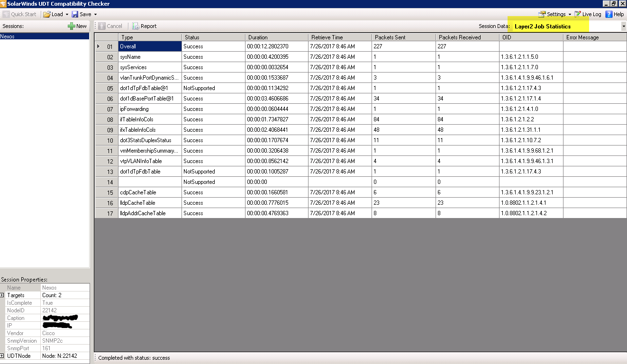
Task: Sort by the Type column header
Action: click(x=150, y=37)
